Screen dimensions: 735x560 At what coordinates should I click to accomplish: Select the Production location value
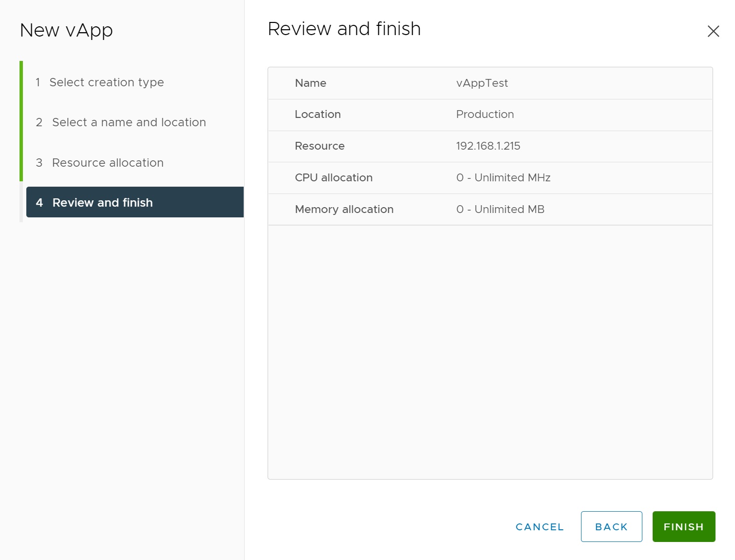484,115
